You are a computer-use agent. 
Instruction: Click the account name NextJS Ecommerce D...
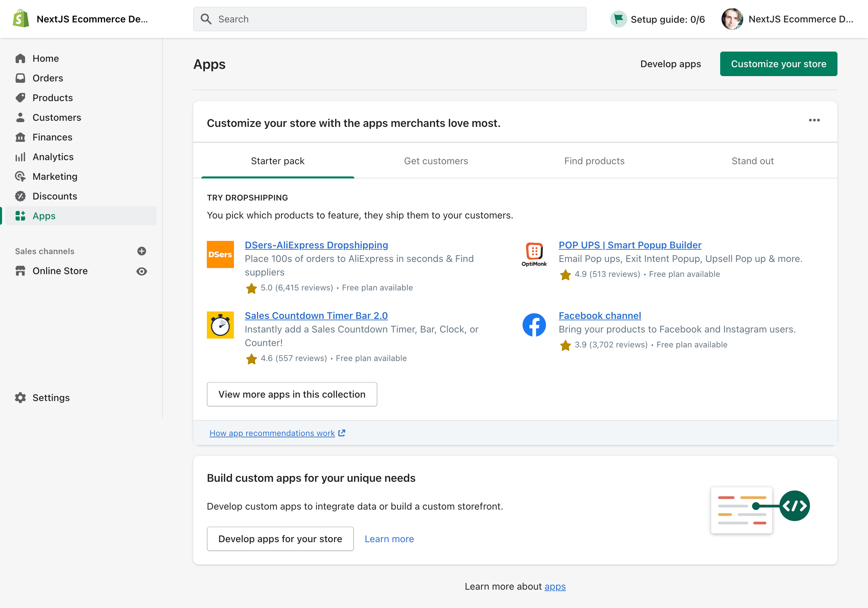pyautogui.click(x=801, y=19)
